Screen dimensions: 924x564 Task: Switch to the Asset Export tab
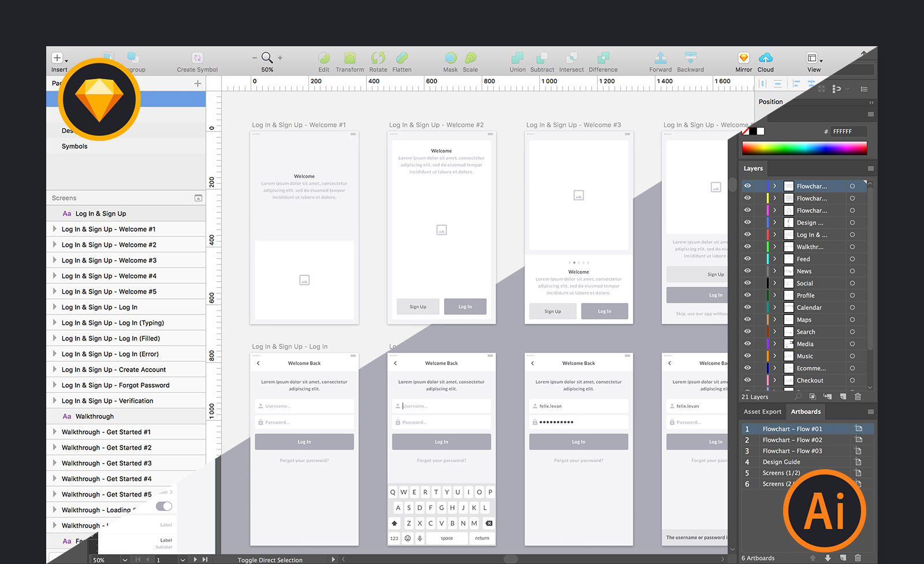click(762, 411)
